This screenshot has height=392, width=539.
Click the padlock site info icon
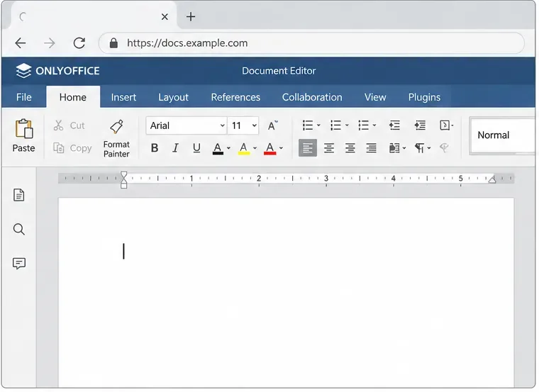click(x=113, y=43)
